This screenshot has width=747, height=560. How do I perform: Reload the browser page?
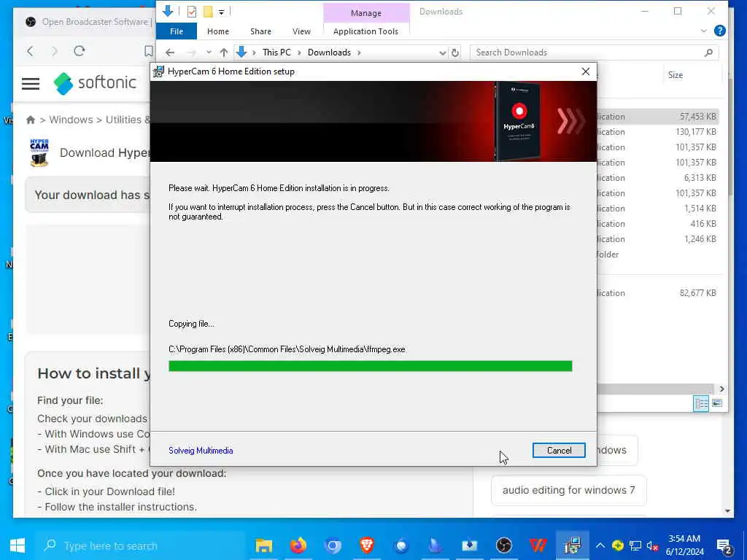point(79,51)
